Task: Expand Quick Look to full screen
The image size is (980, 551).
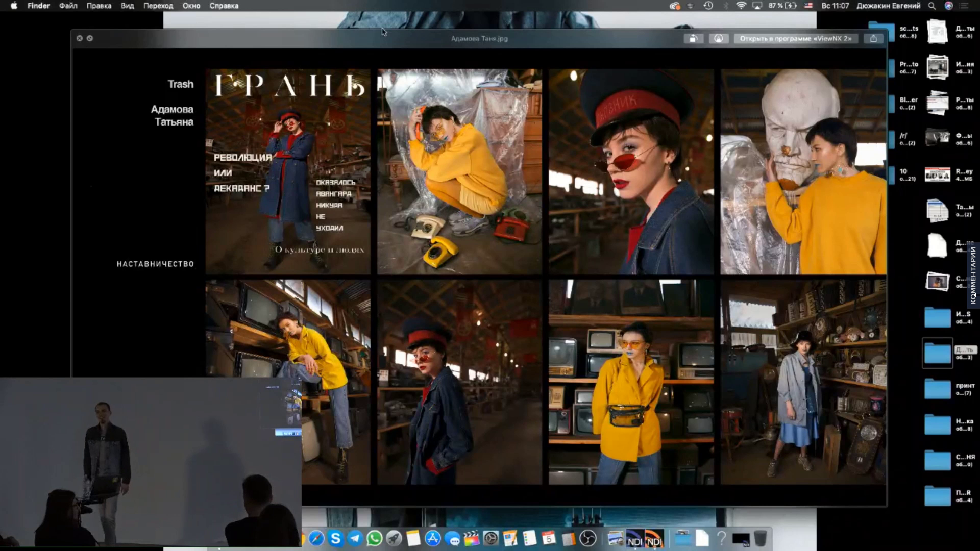Action: pyautogui.click(x=90, y=38)
